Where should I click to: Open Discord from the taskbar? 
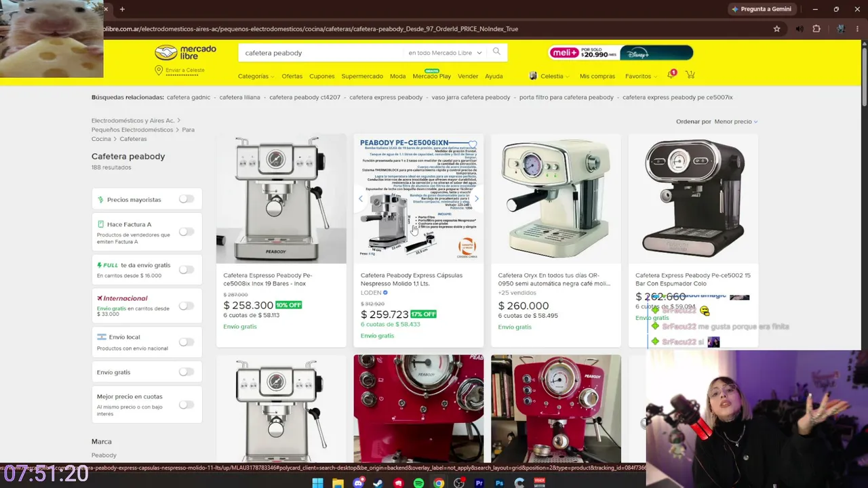(x=358, y=483)
